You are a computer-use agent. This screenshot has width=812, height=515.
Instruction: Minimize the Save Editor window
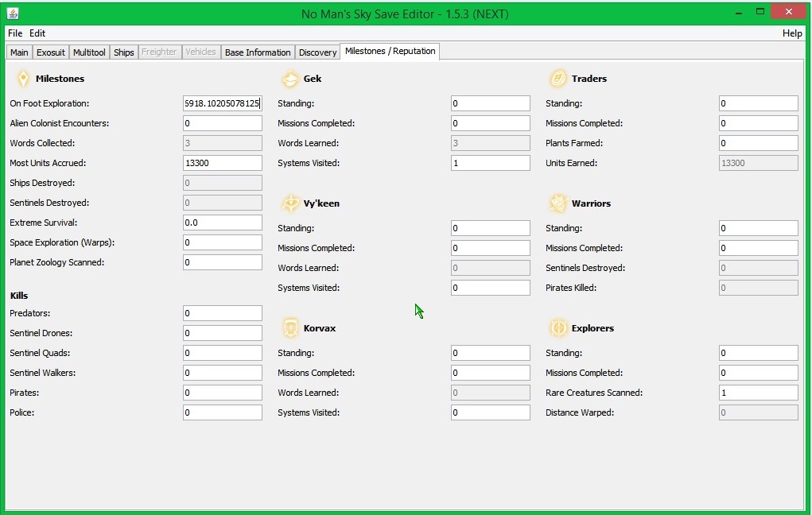[x=739, y=13]
